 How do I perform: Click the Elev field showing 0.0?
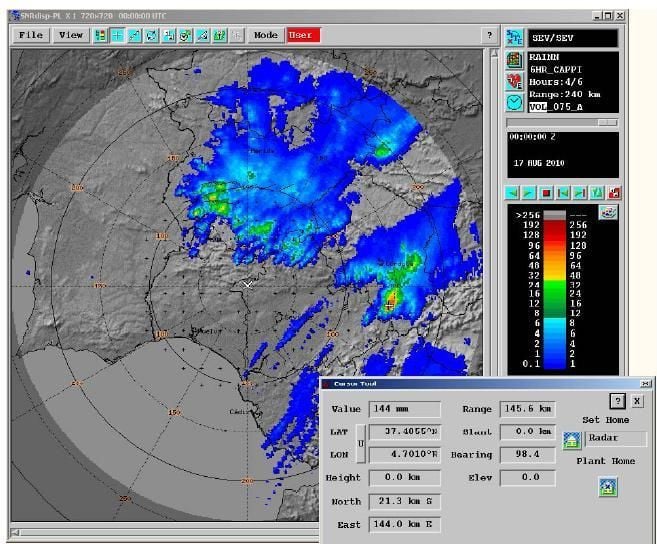pyautogui.click(x=528, y=477)
